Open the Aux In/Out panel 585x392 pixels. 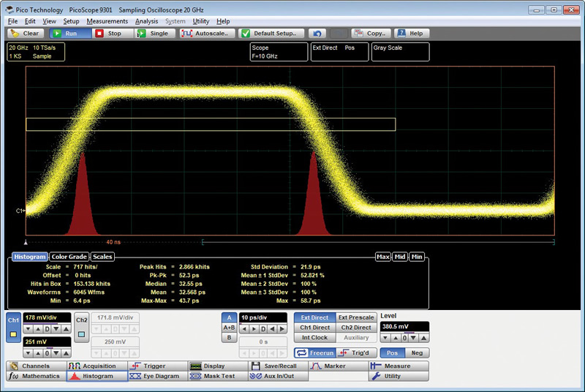click(x=279, y=376)
